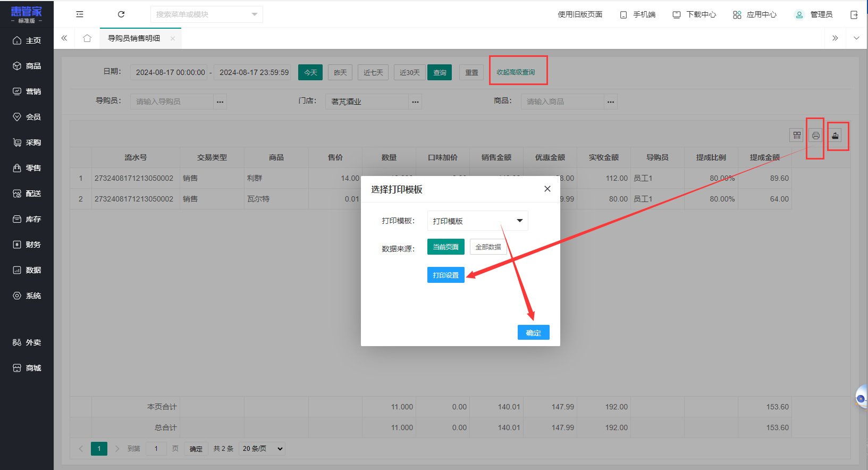This screenshot has height=470, width=868.
Task: Open the 财务 sidebar menu
Action: coord(27,245)
